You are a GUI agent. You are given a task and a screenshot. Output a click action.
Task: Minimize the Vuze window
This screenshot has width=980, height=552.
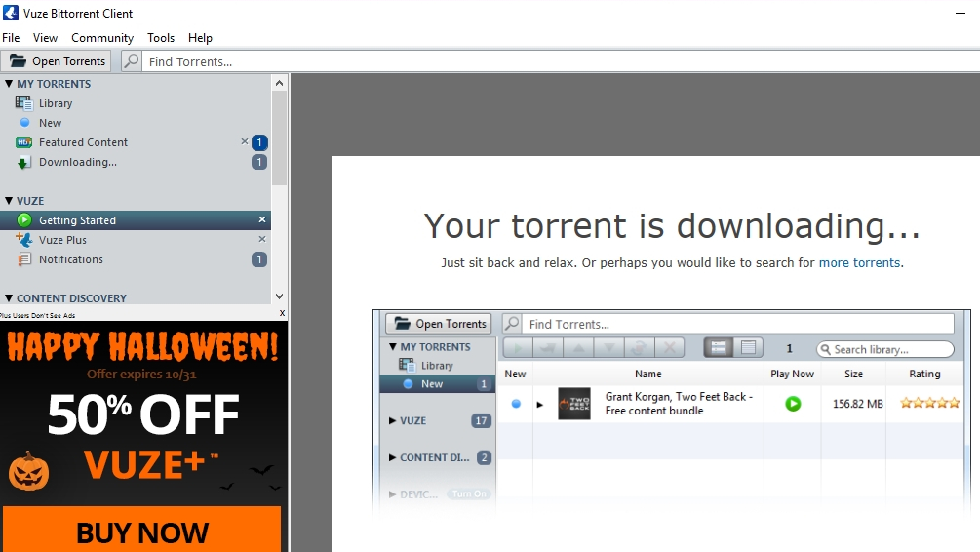[960, 13]
